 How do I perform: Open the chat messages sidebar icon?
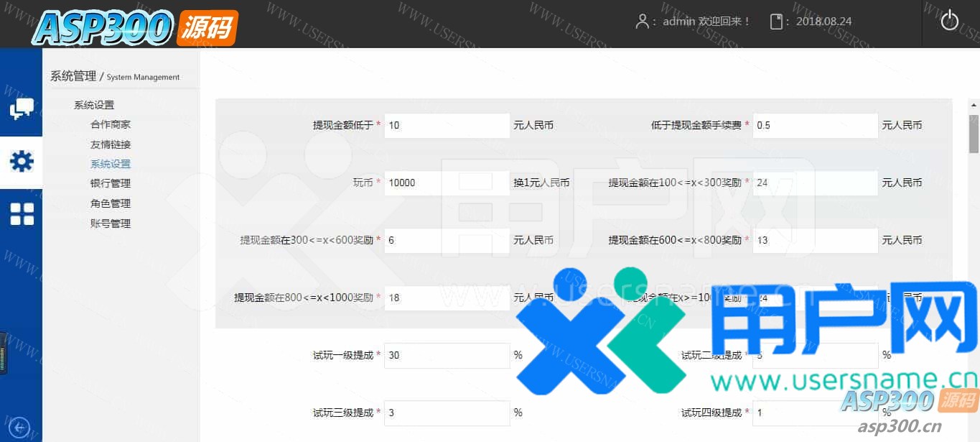pos(21,109)
